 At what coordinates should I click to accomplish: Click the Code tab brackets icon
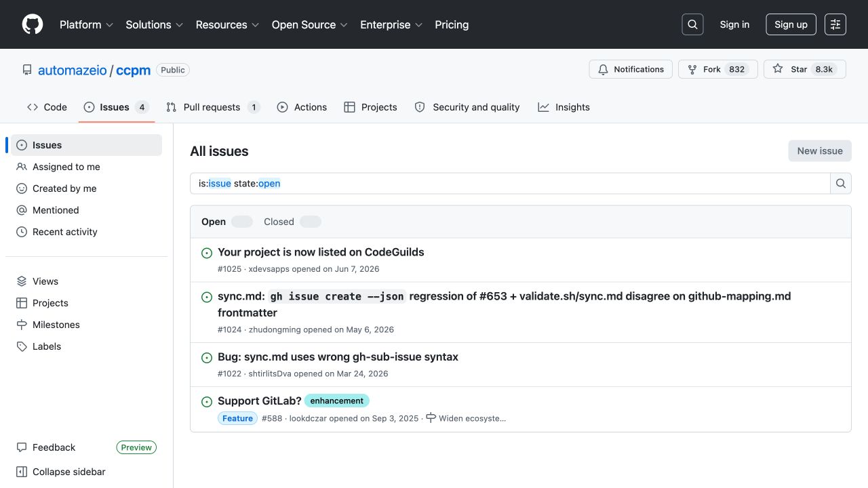pos(33,107)
